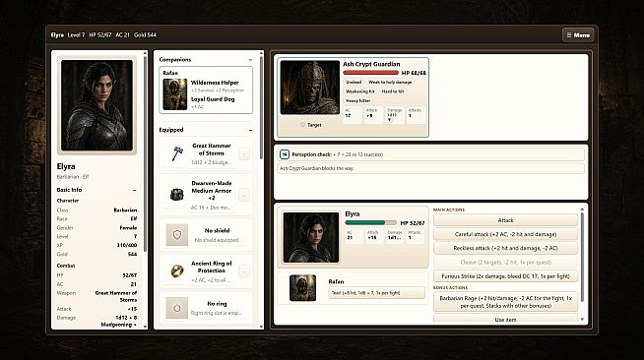Click the small button beside Great Hammer of Storms
The height and width of the screenshot is (360, 644).
click(244, 153)
